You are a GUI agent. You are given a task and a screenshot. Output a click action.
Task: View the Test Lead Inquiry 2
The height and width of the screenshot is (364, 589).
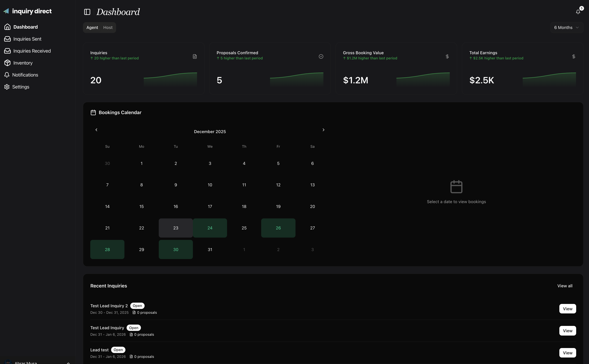point(567,309)
